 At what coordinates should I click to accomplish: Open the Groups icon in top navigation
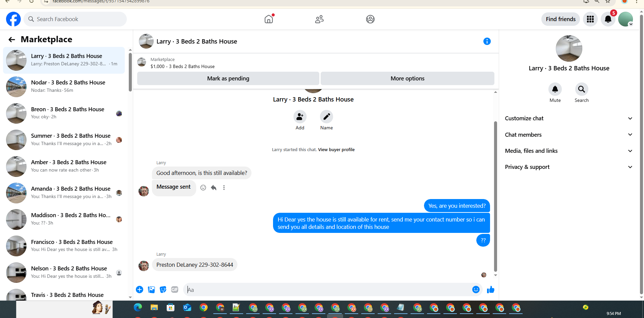[370, 19]
